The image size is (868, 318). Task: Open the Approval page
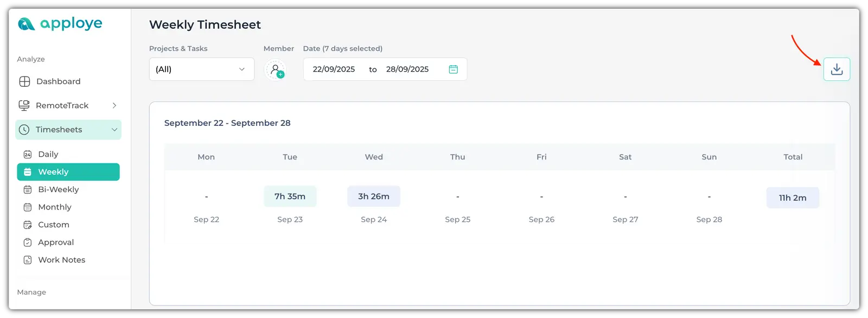pos(55,243)
